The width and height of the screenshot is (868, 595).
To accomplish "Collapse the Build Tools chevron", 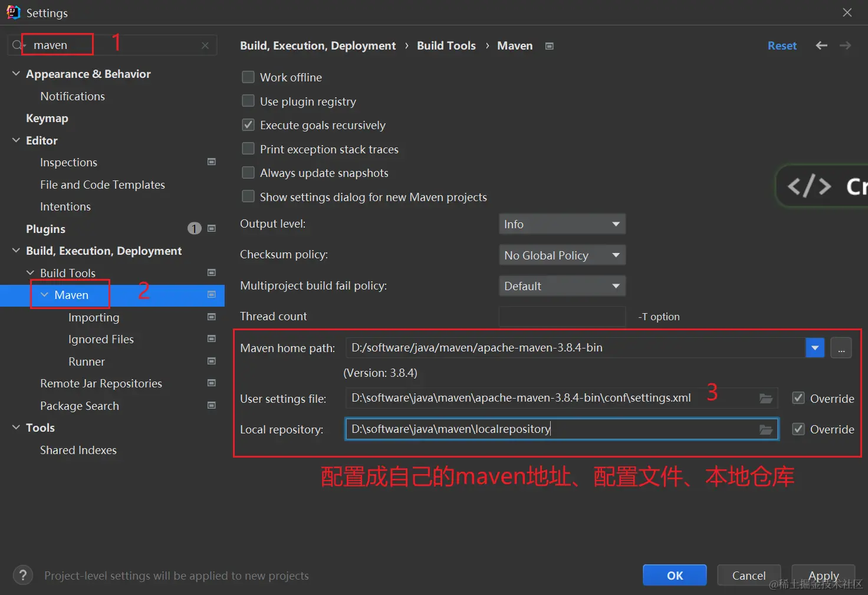I will [x=31, y=273].
